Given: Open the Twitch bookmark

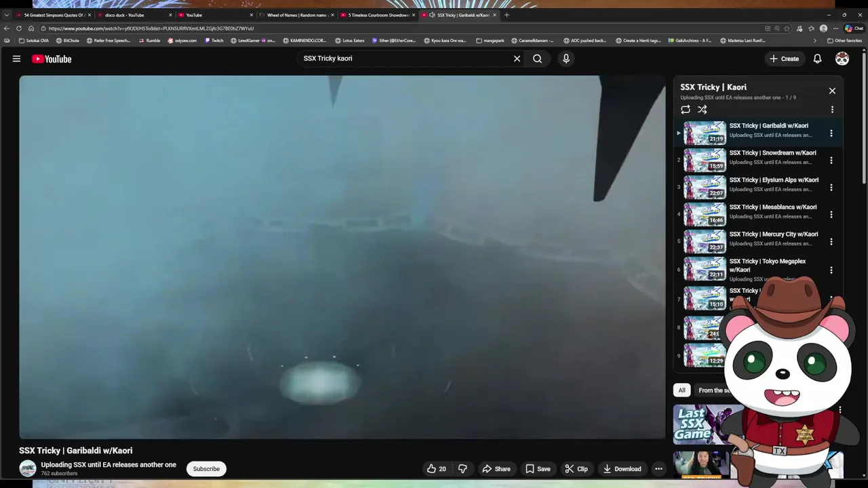Looking at the screenshot, I should 214,41.
